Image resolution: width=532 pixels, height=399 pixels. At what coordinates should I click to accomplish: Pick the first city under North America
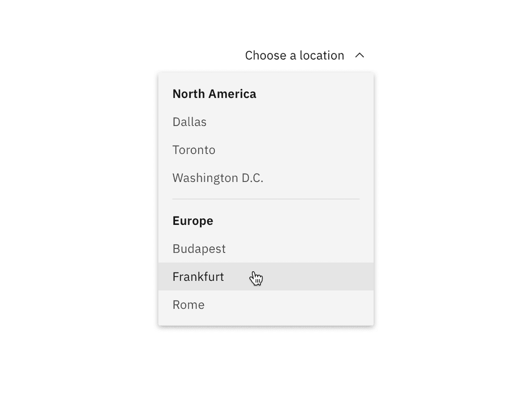(189, 121)
